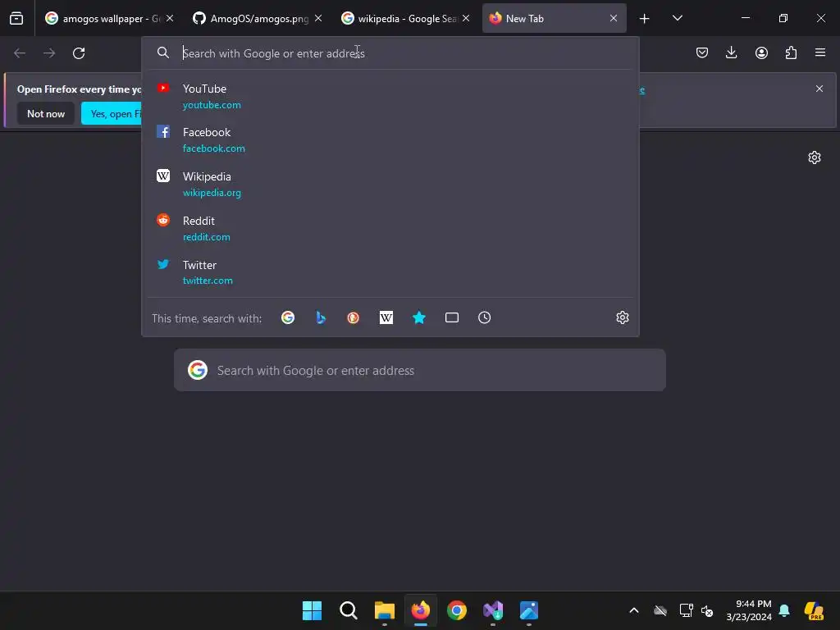This screenshot has width=840, height=630.
Task: Close the New Tab tab
Action: click(x=614, y=18)
